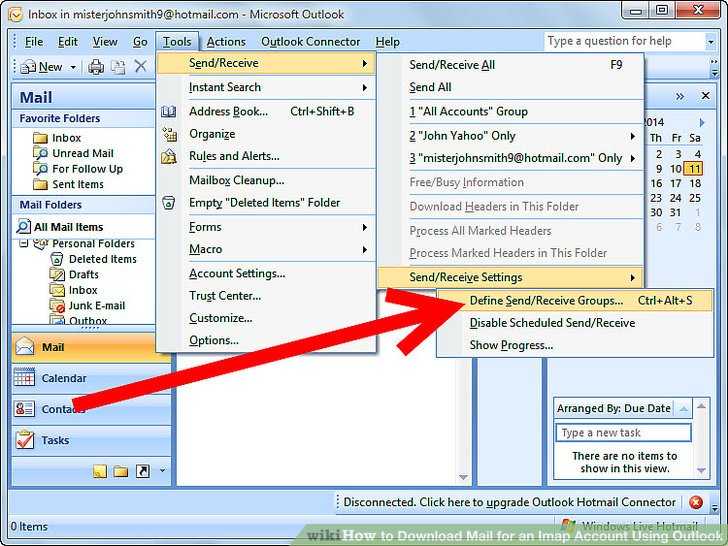Click the Drafts folder icon
Viewport: 728px width, 546px height.
click(x=57, y=274)
